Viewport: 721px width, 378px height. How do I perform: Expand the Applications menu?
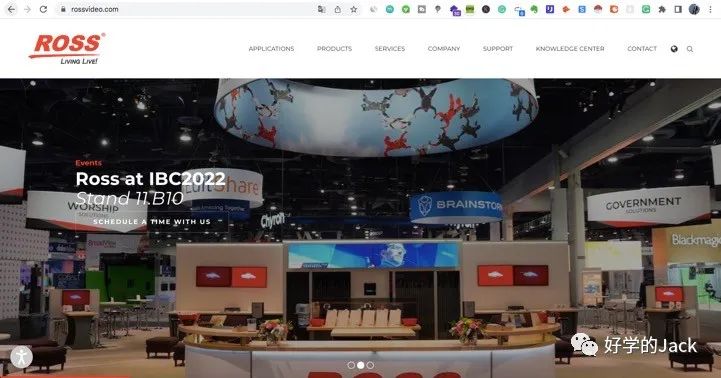coord(271,49)
